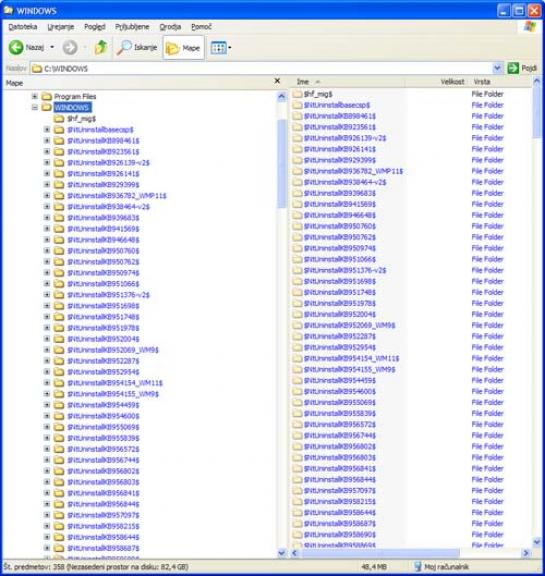Screen dimensions: 545x576
Task: Click tree pane scroll down arrow
Action: pyautogui.click(x=282, y=552)
